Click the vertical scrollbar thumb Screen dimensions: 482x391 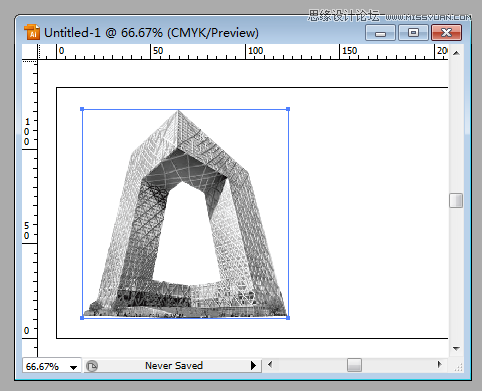(456, 200)
